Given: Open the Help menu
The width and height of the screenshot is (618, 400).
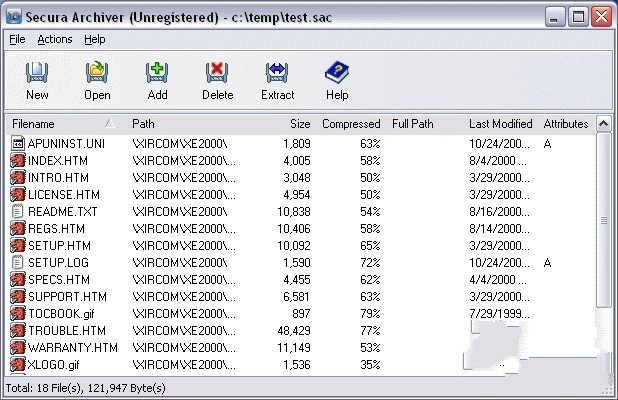Looking at the screenshot, I should pos(95,39).
